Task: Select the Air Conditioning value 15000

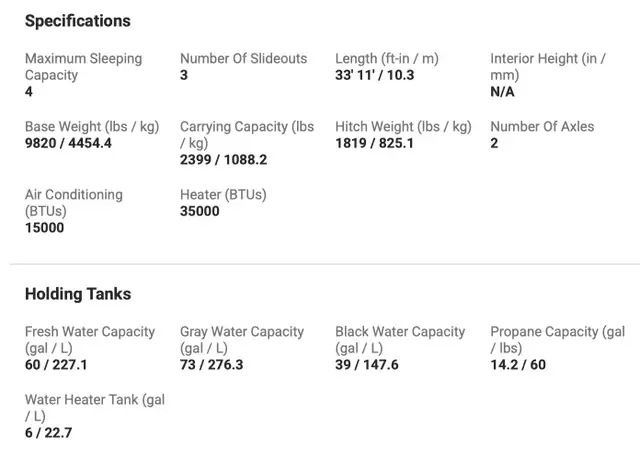Action: 44,227
